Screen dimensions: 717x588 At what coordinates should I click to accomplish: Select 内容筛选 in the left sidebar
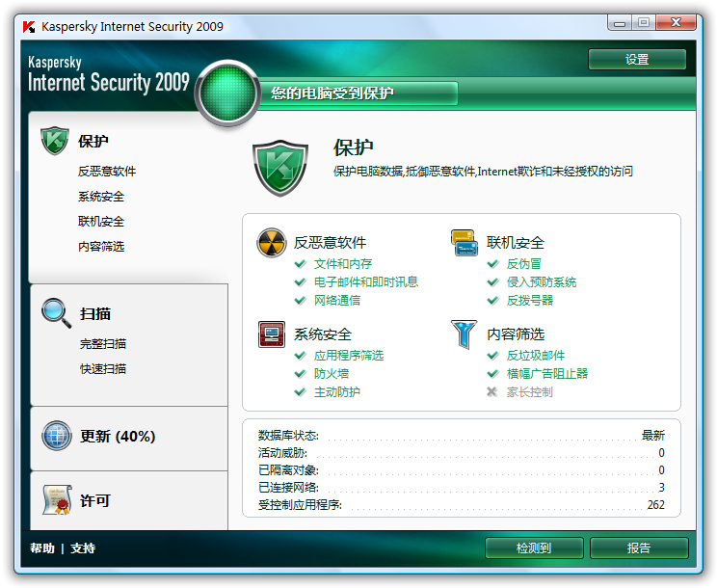point(101,247)
